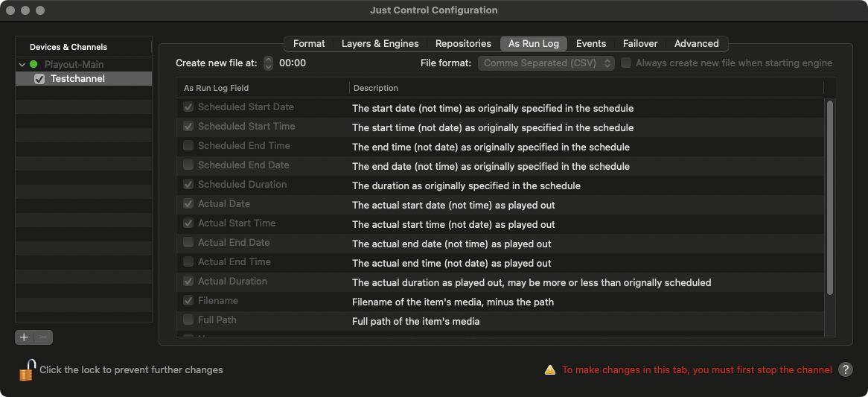Collapse the Playout-Main tree node
The width and height of the screenshot is (868, 397).
22,65
